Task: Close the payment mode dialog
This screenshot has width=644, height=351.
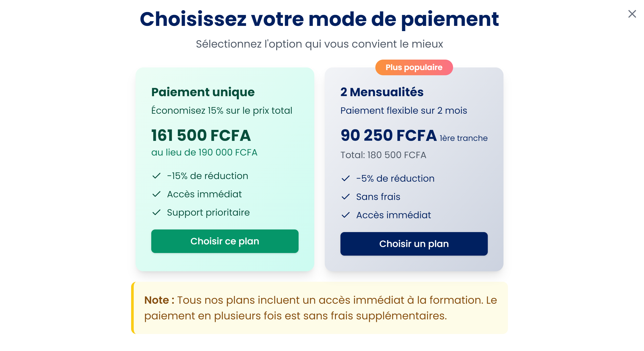Action: tap(632, 14)
